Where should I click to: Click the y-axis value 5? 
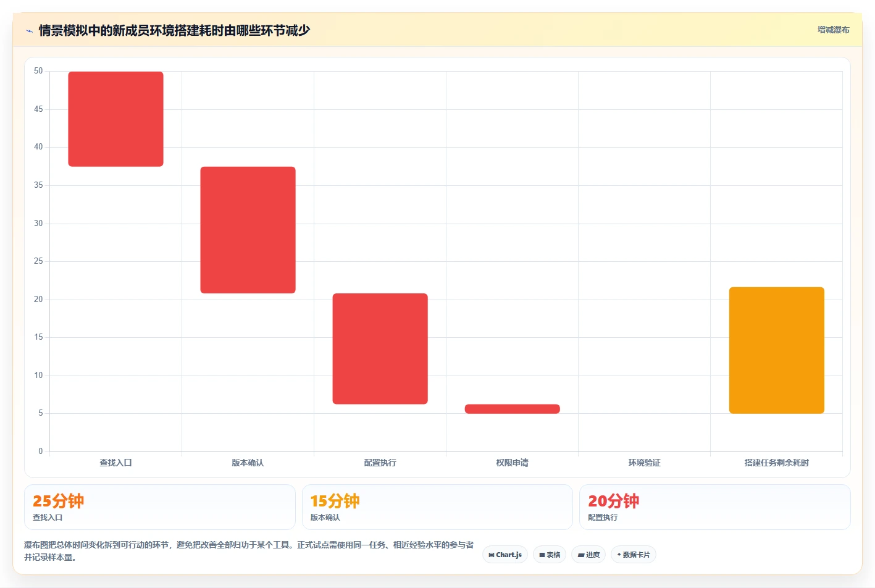pos(41,413)
